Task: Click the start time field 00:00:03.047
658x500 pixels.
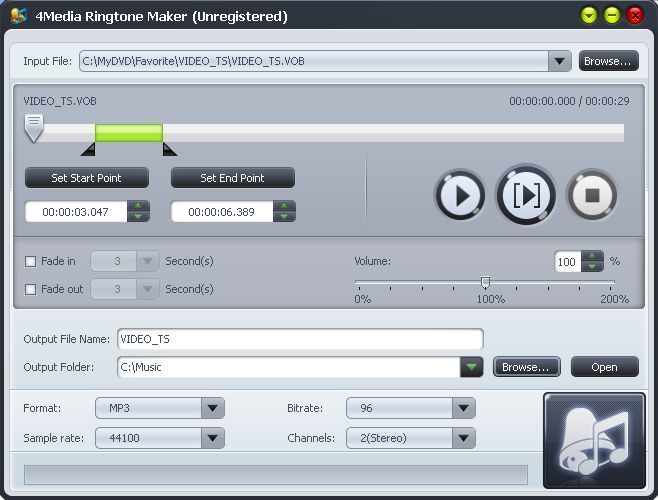Action: coord(76,212)
